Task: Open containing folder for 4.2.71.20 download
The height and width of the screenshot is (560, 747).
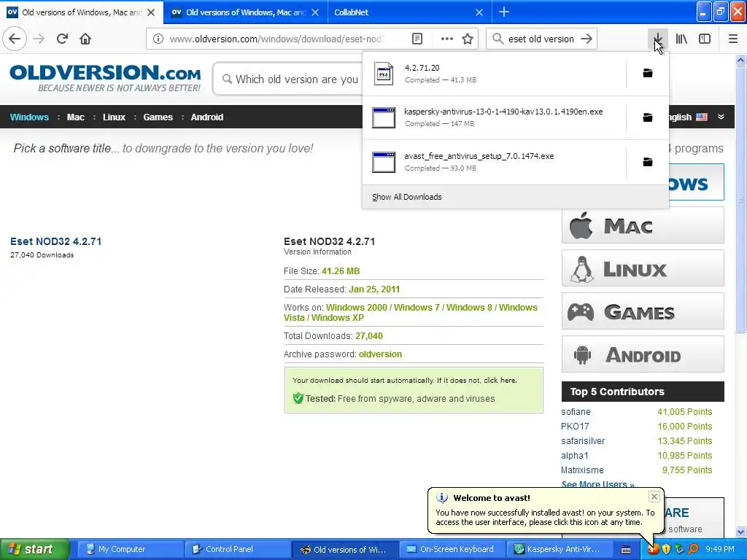Action: 648,74
